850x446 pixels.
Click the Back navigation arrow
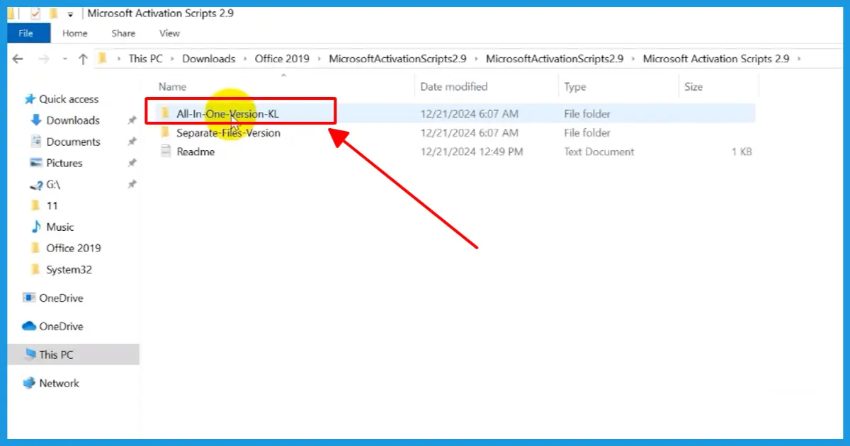pos(17,59)
